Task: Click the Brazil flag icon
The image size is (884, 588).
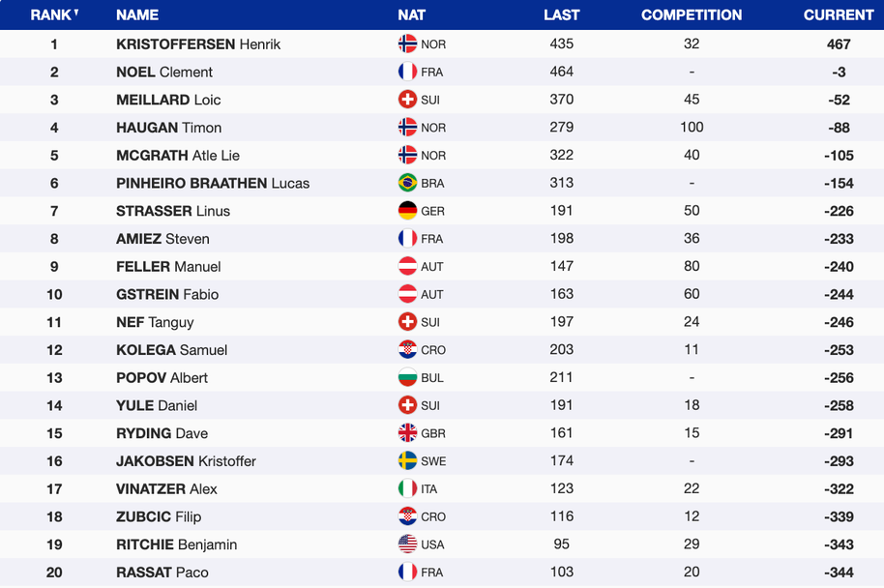Action: [x=407, y=183]
